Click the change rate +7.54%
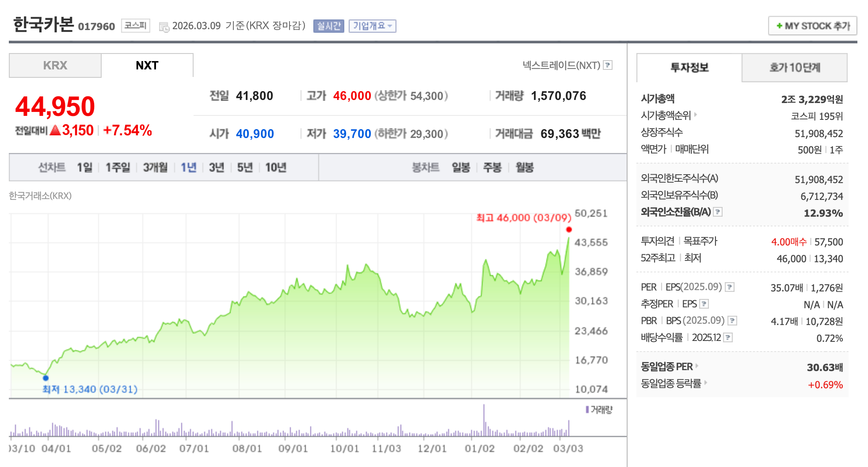 (127, 130)
